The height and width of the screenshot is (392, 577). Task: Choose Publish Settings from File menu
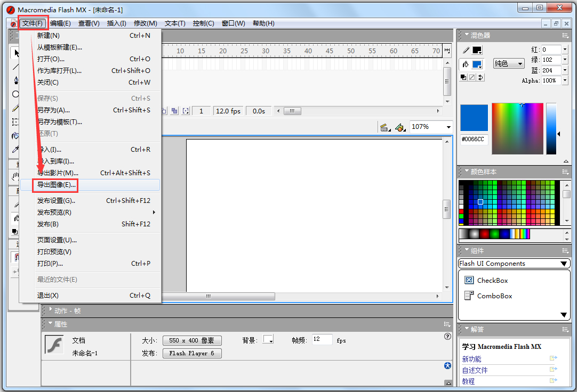(90, 201)
